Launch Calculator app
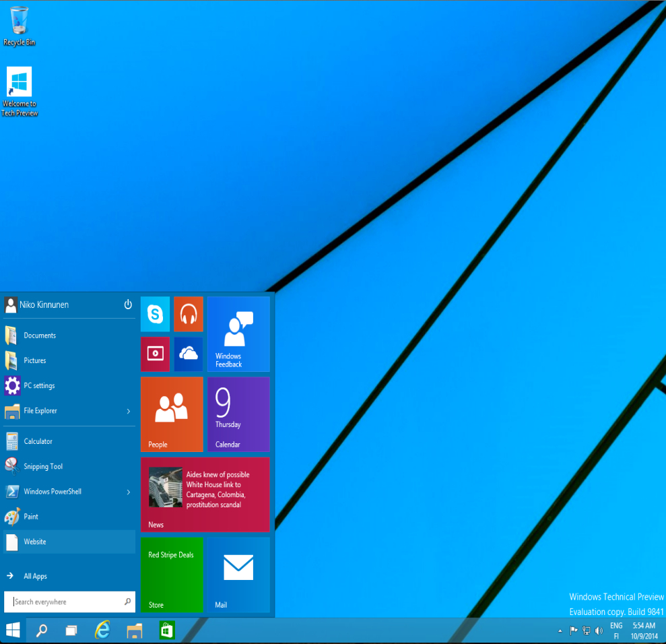This screenshot has height=644, width=666. pos(69,441)
